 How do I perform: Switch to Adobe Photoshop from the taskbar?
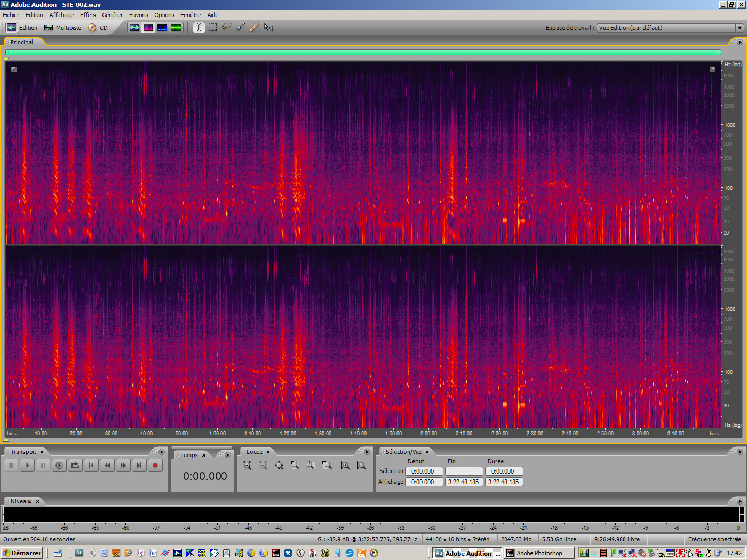(538, 553)
